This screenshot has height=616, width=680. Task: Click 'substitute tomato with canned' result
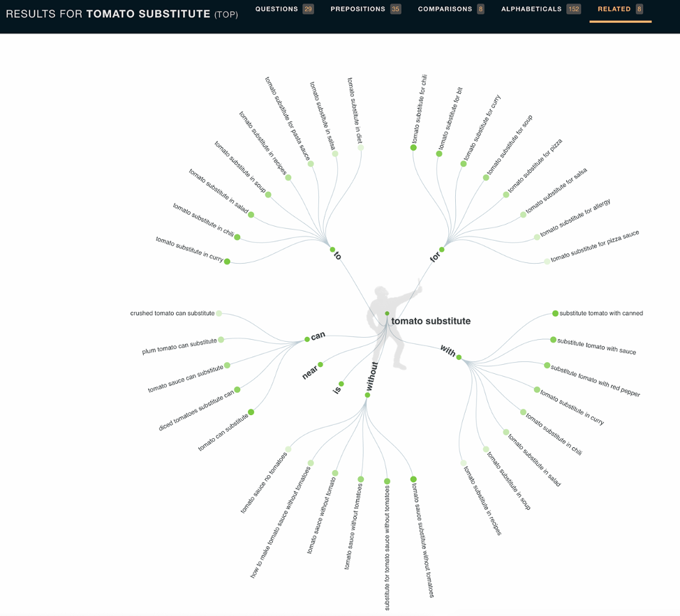[x=600, y=313]
